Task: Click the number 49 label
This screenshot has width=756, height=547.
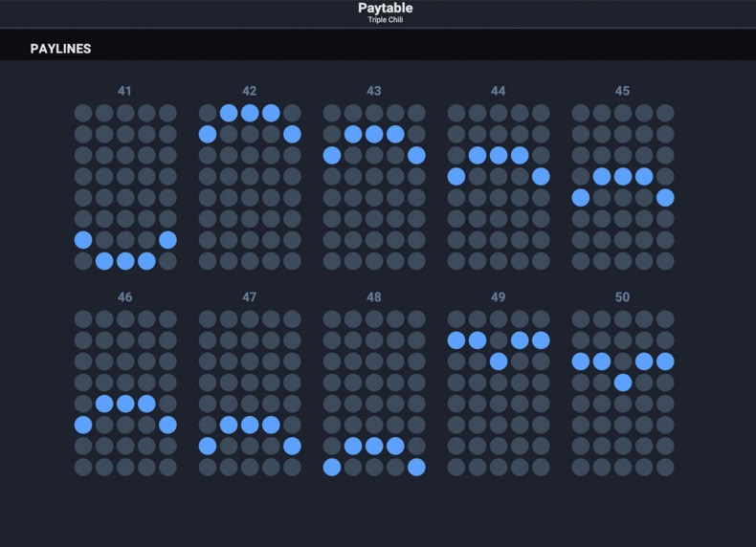Action: point(498,296)
